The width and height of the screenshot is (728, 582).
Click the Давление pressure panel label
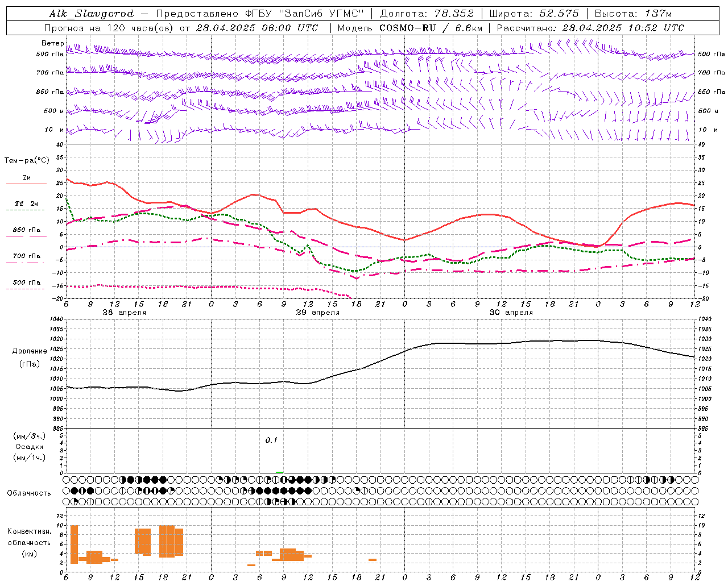coord(30,351)
